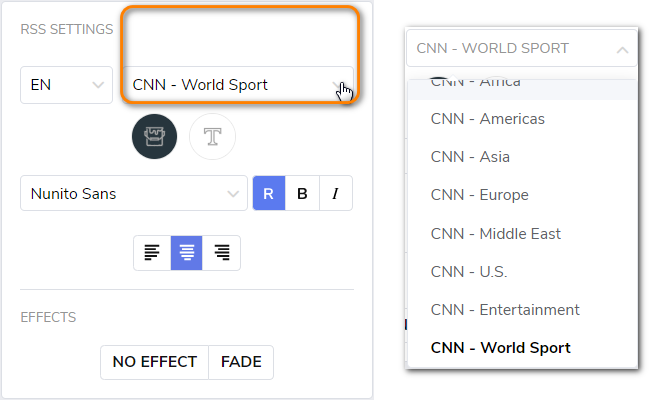Select CNN - U.S. from list
This screenshot has height=400, width=651.
coord(522,272)
